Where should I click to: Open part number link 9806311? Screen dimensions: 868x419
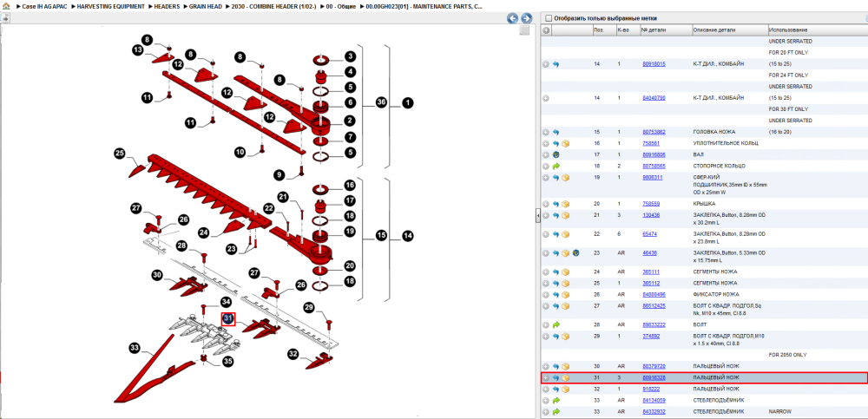click(x=652, y=178)
